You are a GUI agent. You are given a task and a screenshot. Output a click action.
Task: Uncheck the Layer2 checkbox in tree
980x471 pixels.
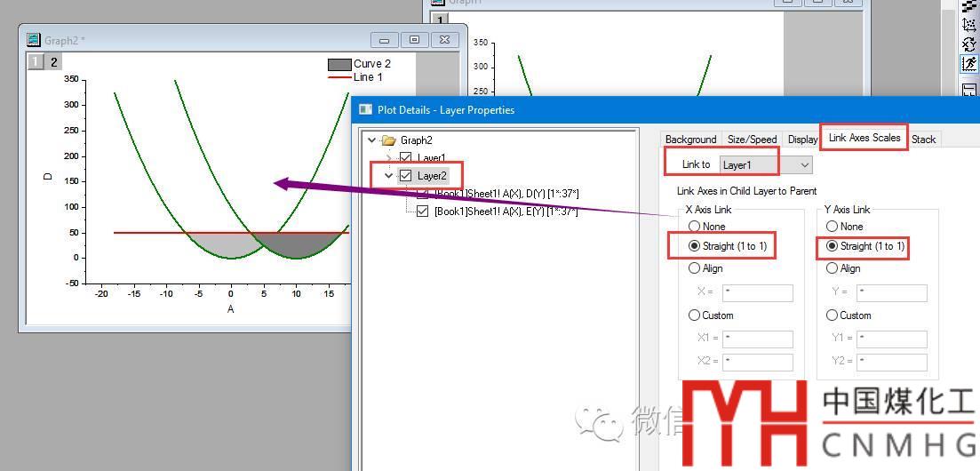pos(406,176)
